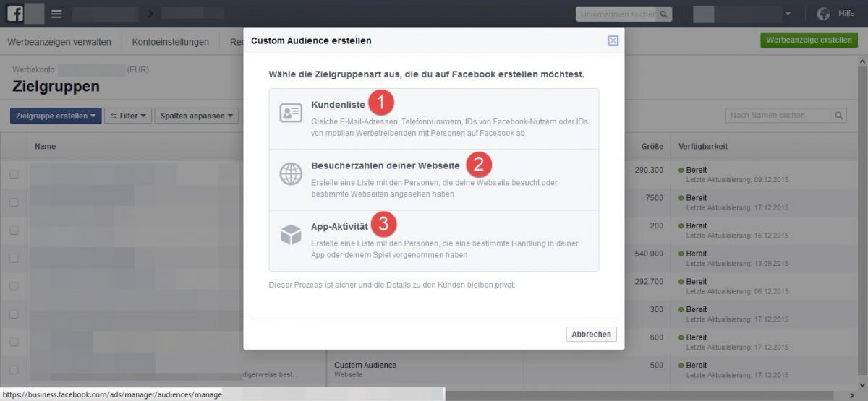
Task: Click into the Nach Namen suchen field
Action: point(778,116)
